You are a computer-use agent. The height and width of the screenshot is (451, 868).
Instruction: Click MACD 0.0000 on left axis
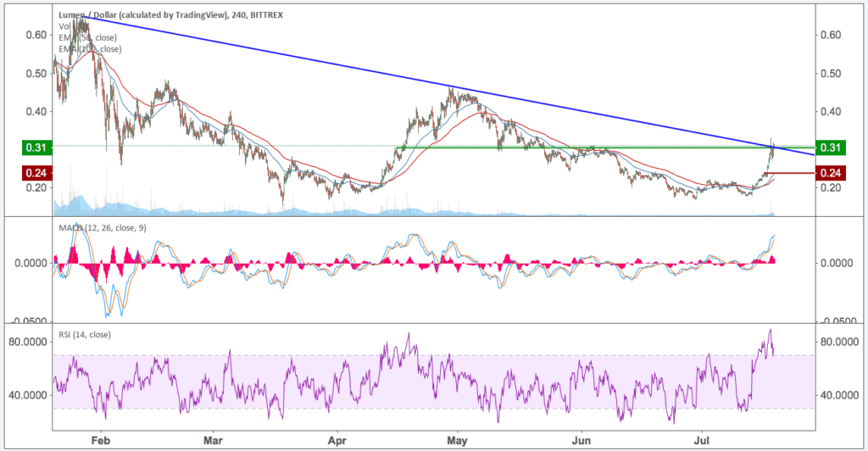31,263
